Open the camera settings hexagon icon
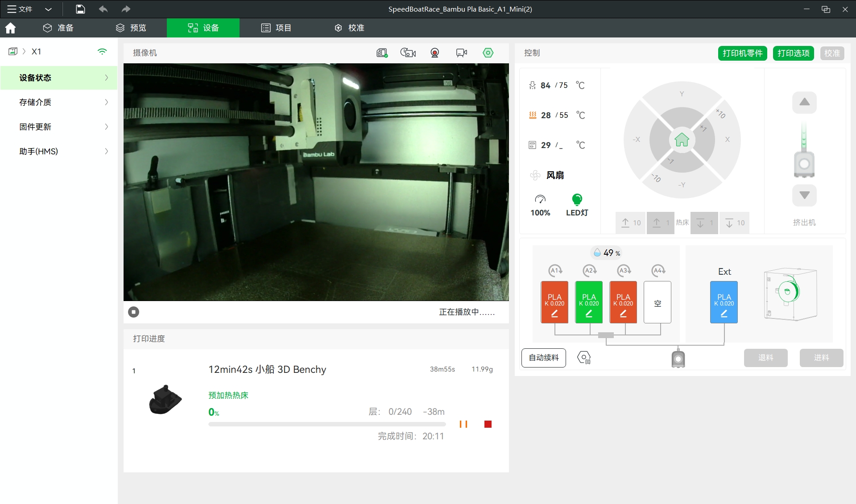 488,53
